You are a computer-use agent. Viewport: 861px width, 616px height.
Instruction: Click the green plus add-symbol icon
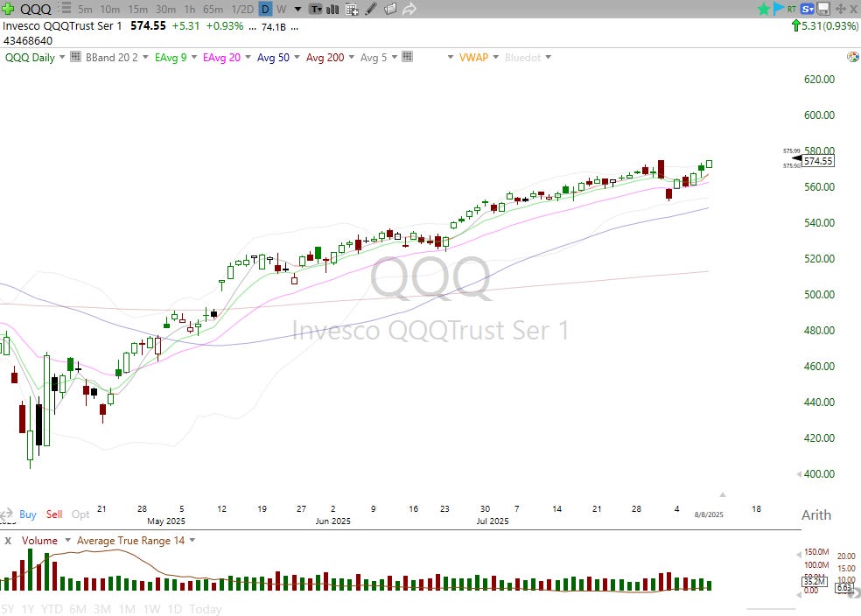click(8, 9)
